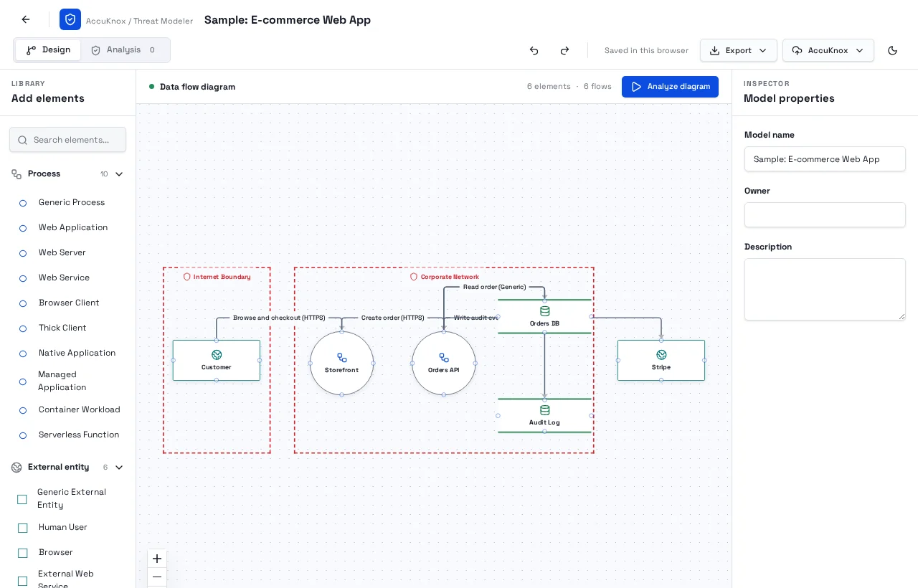Select Generic Process element

coord(68,203)
